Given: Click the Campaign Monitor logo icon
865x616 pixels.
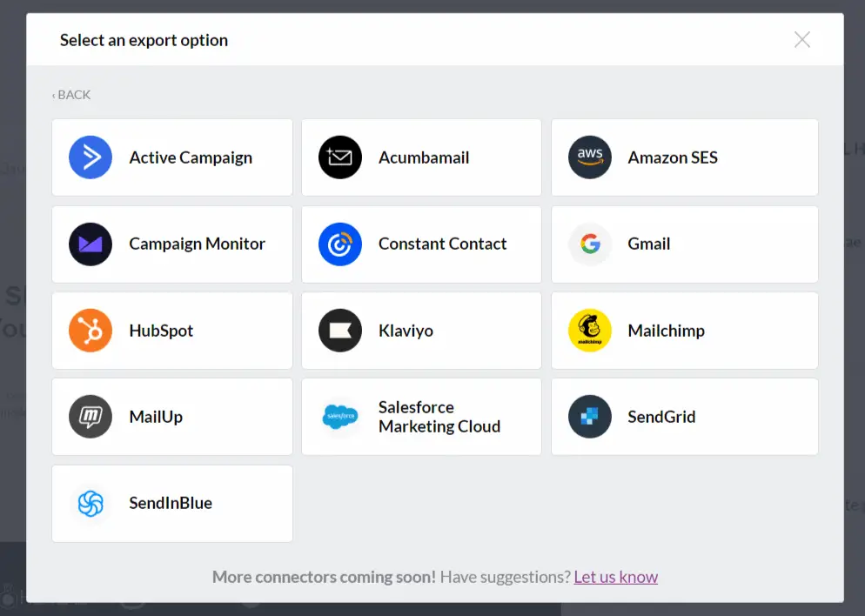Looking at the screenshot, I should coord(91,244).
